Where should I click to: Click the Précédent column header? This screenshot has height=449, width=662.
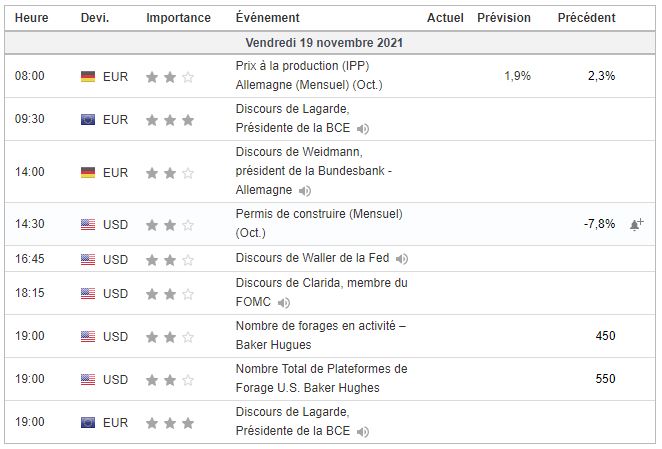point(586,18)
